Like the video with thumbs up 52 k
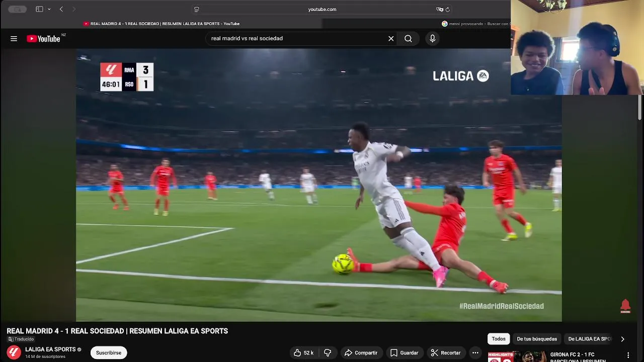Viewport: 644px width, 362px height. [304, 353]
